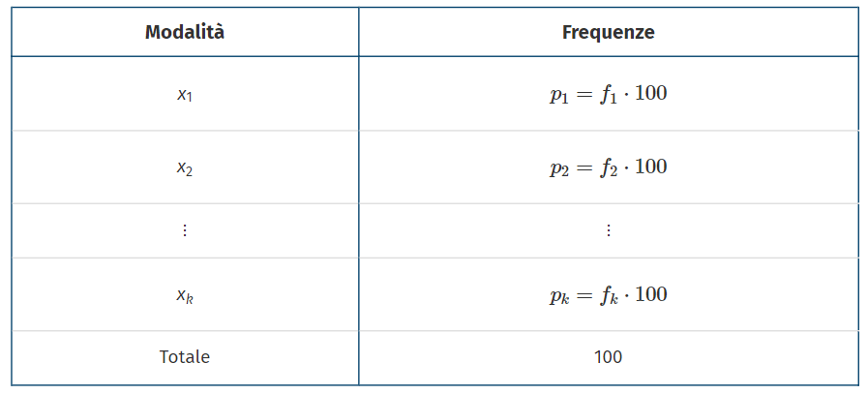Click the vertical ellipsis under Modalità
This screenshot has height=394, width=868.
pyautogui.click(x=184, y=230)
